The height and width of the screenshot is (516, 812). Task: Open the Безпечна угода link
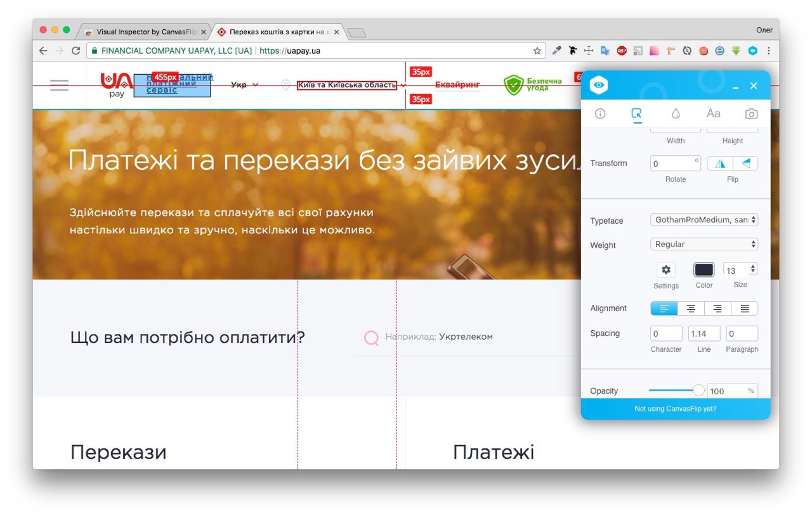pyautogui.click(x=533, y=85)
